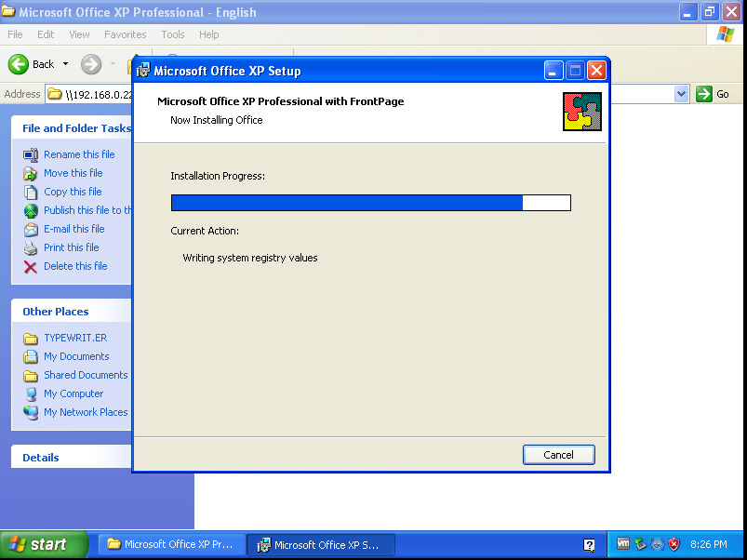Viewport: 747px width, 560px height.
Task: Click the My Computer icon
Action: click(x=31, y=393)
